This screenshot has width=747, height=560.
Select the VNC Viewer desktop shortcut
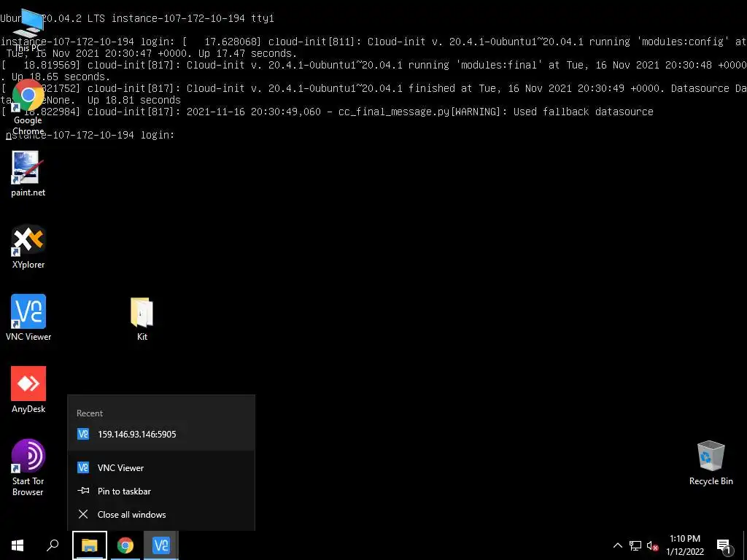click(x=28, y=318)
